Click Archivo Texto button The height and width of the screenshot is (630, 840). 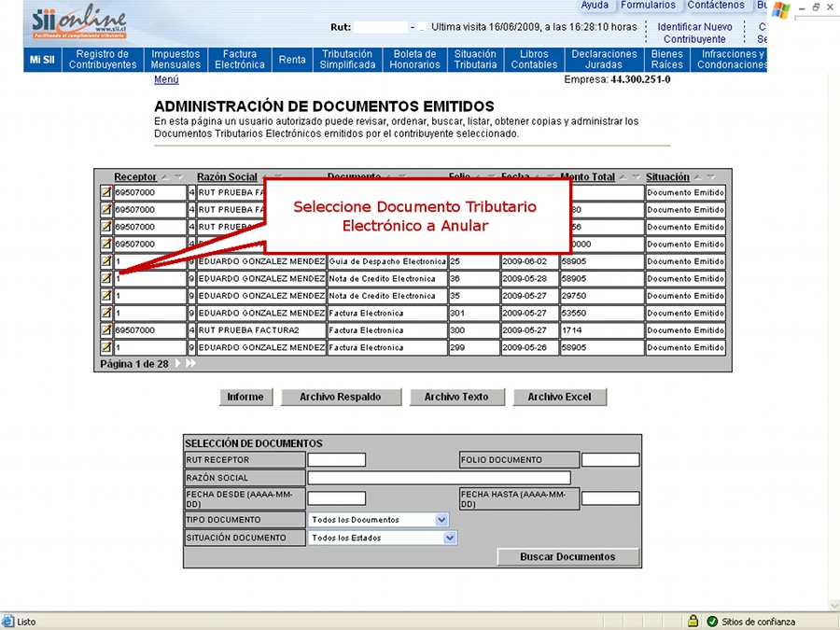[x=456, y=397]
